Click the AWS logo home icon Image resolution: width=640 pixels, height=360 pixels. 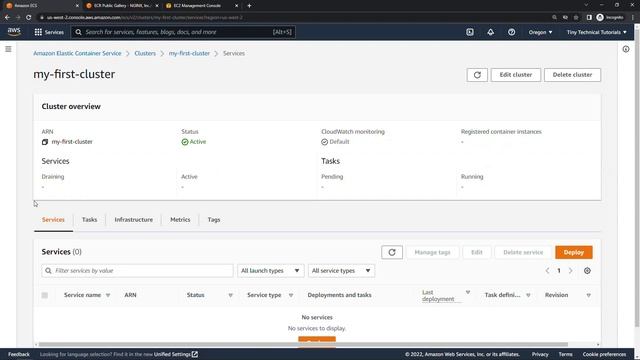(x=14, y=32)
